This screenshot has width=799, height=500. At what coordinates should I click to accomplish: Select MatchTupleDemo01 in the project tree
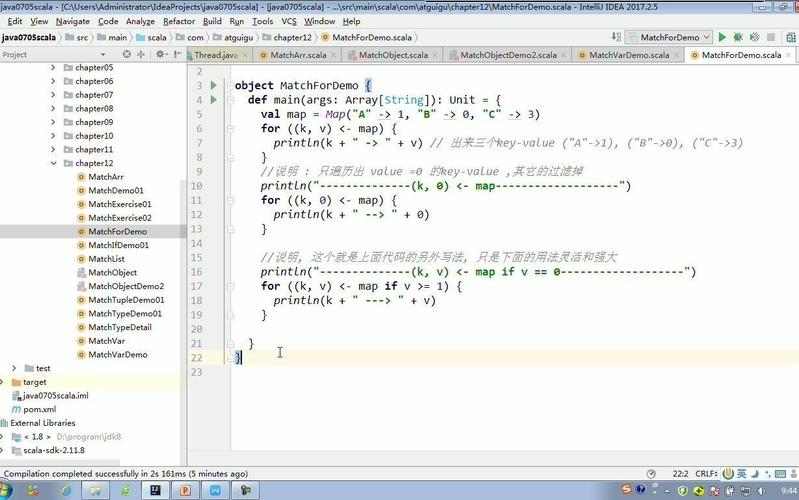(x=126, y=300)
